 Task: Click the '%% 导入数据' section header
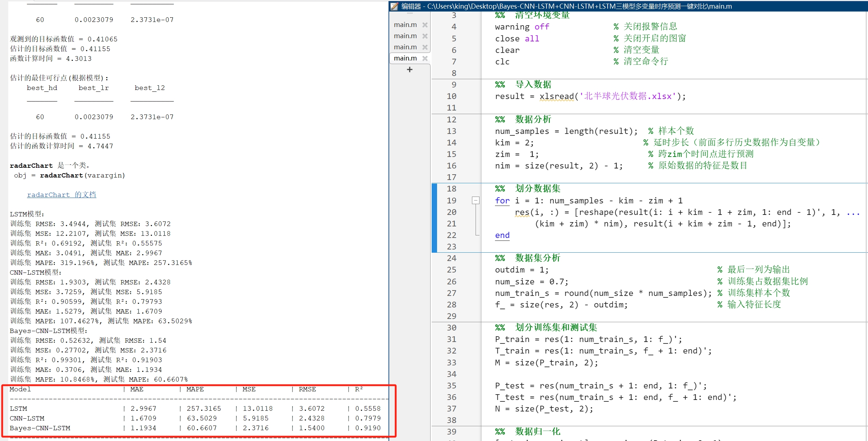point(523,85)
